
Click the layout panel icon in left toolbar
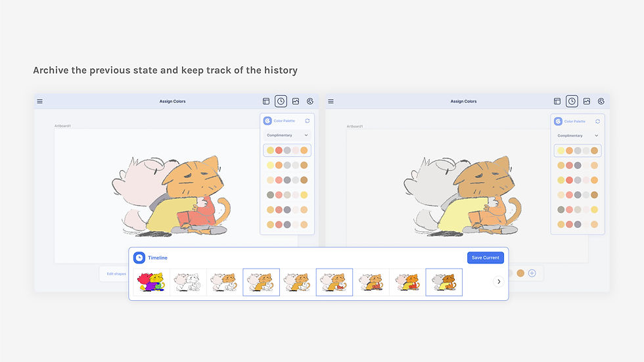pyautogui.click(x=266, y=101)
